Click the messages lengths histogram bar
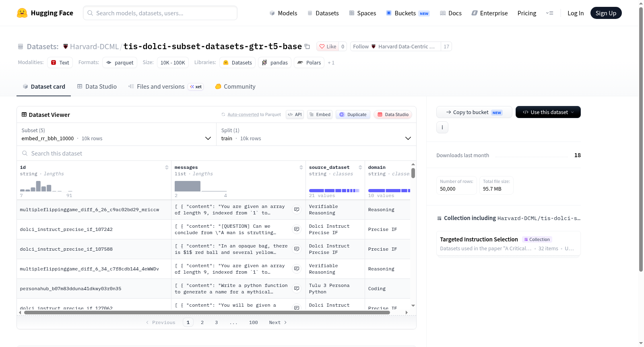Screen dimensions: 644x347 point(188,186)
